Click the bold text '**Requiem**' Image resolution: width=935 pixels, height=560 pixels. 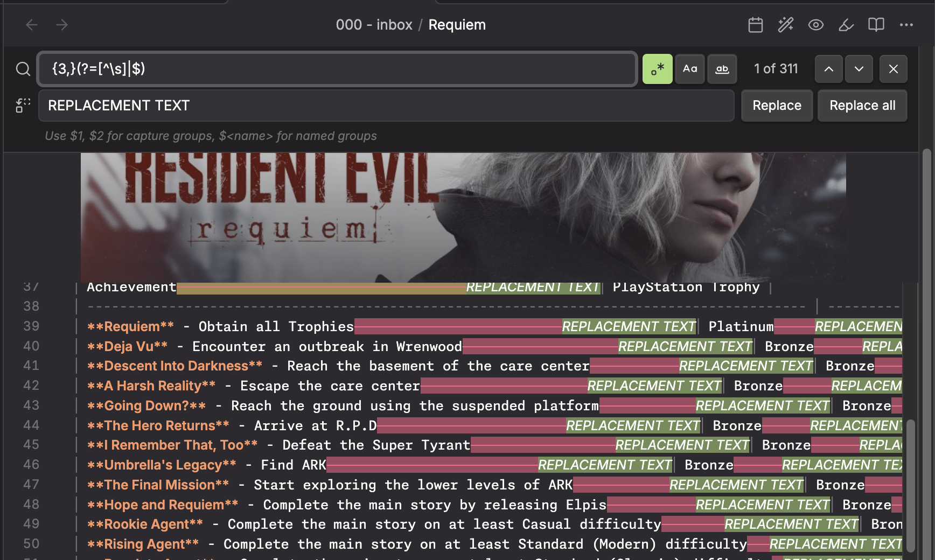(x=131, y=326)
